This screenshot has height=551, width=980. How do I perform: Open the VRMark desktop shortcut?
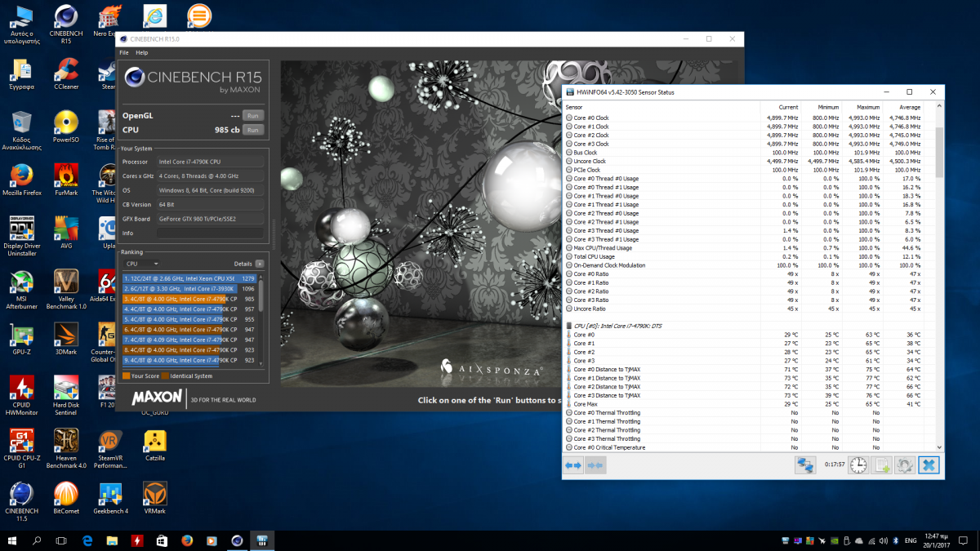[x=154, y=497]
